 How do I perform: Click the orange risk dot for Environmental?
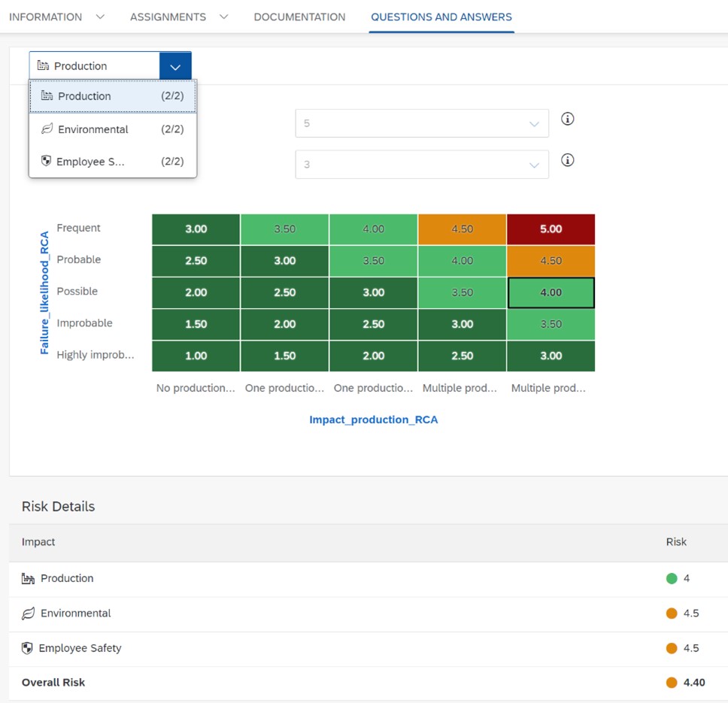pyautogui.click(x=672, y=614)
